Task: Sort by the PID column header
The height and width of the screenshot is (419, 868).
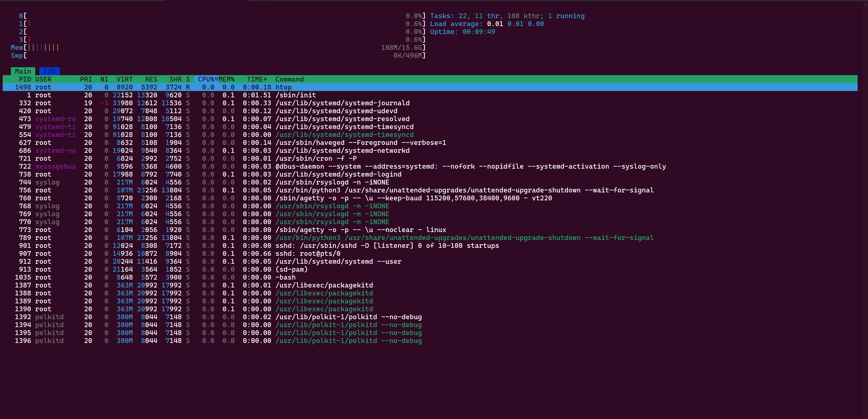Action: tap(25, 79)
